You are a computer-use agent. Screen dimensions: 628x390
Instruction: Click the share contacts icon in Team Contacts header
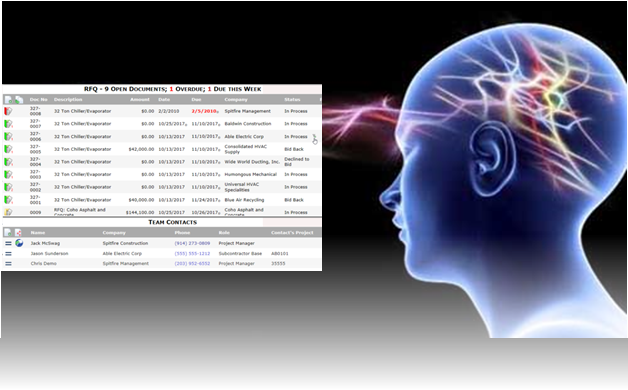point(18,232)
